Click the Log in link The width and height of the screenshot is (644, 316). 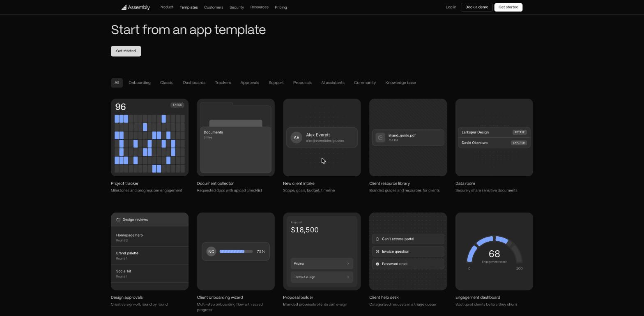451,7
